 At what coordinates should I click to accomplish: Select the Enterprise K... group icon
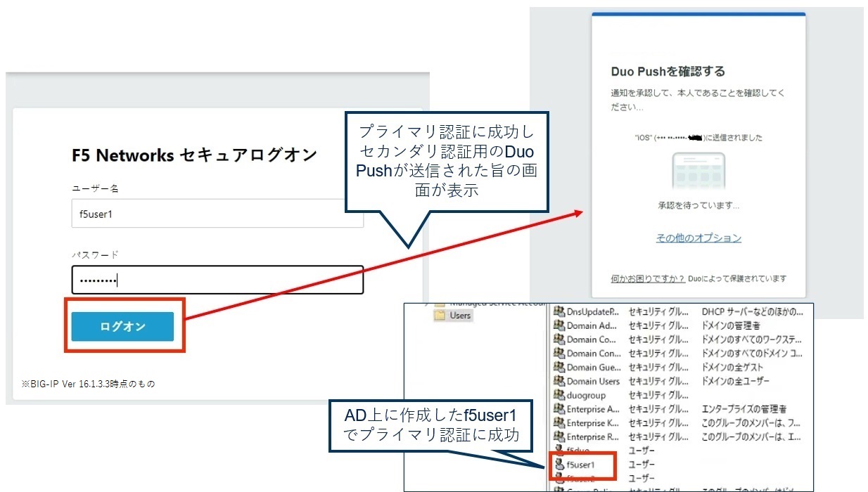click(x=559, y=423)
